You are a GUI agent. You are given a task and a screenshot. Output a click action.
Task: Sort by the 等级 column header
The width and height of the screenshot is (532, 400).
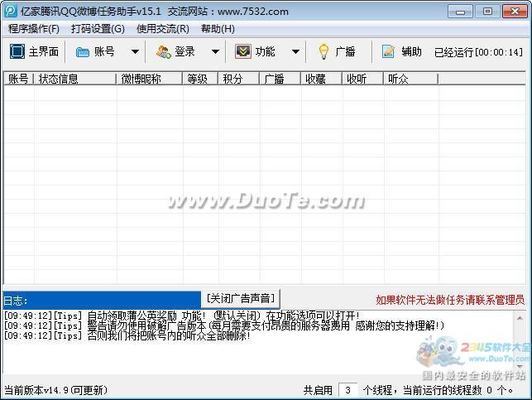[x=200, y=79]
